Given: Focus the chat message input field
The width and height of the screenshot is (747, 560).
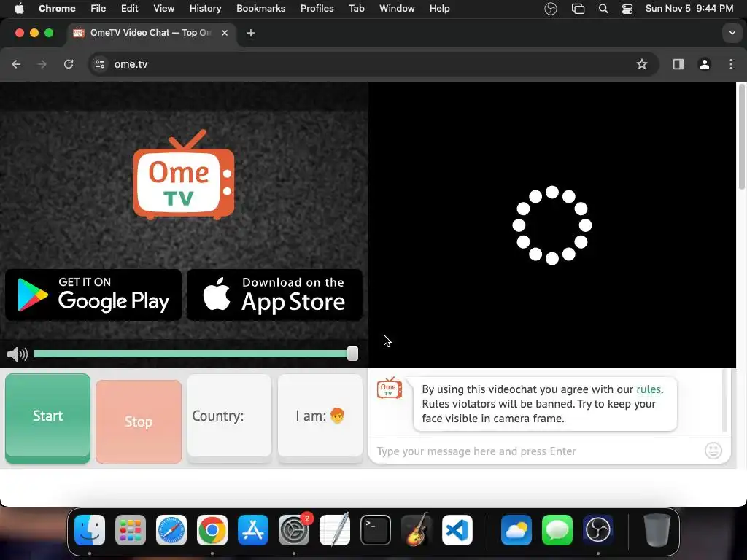Looking at the screenshot, I should pos(538,451).
